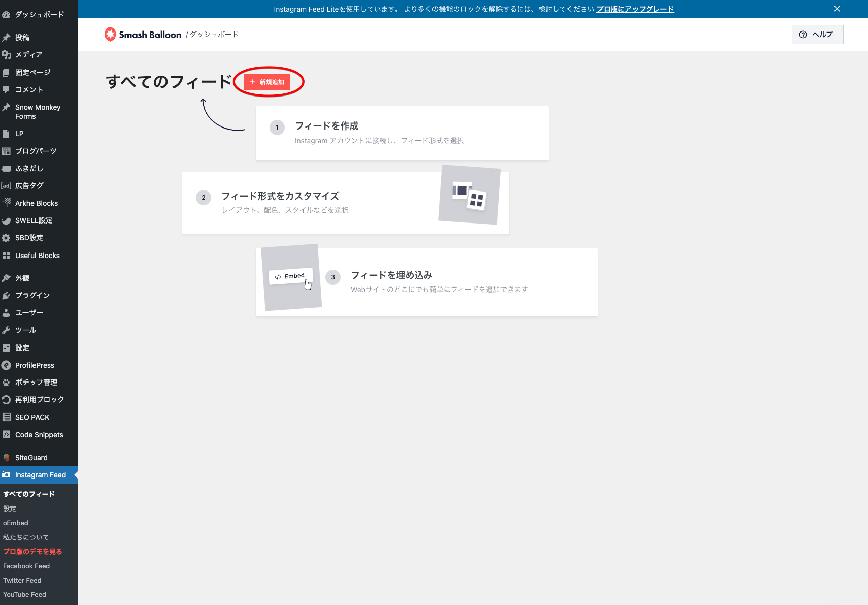This screenshot has width=868, height=605.
Task: Click the layout grid illustration thumbnail
Action: pyautogui.click(x=470, y=195)
